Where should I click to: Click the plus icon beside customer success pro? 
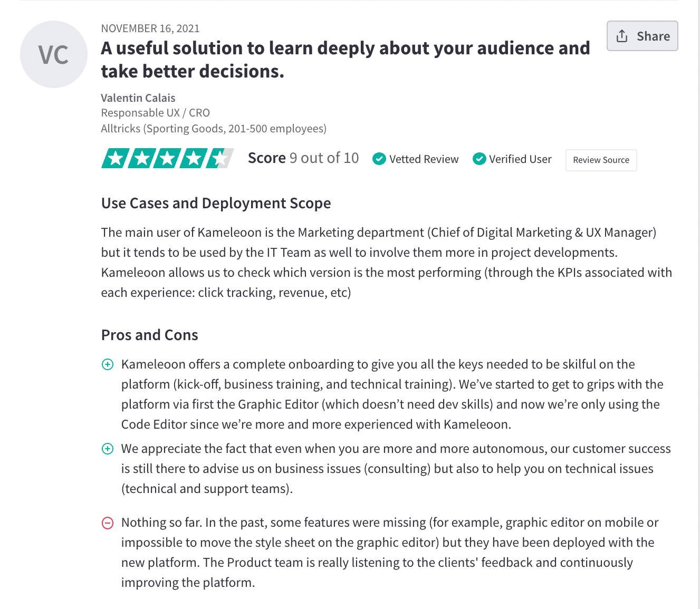(108, 449)
